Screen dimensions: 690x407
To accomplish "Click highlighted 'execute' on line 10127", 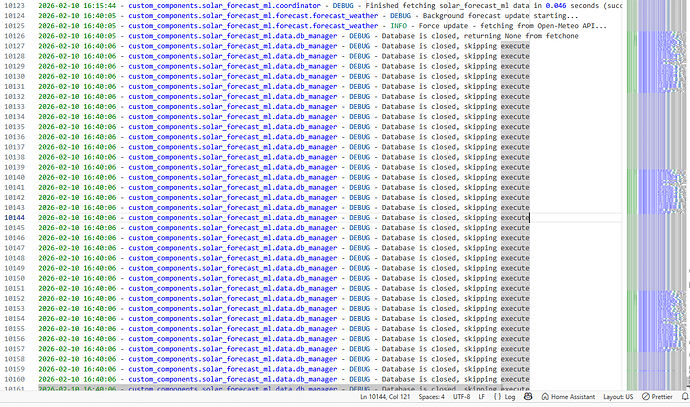I will [x=515, y=46].
